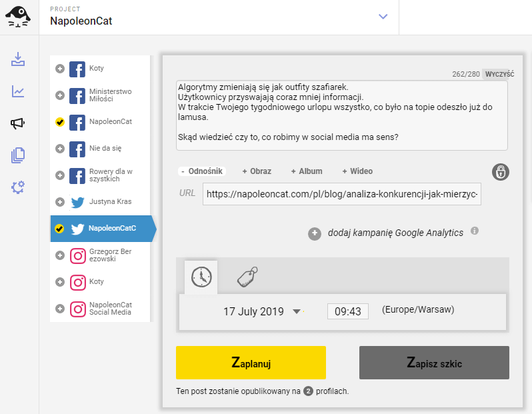Click the NapoleonCat cat logo
The width and height of the screenshot is (532, 414).
[18, 17]
